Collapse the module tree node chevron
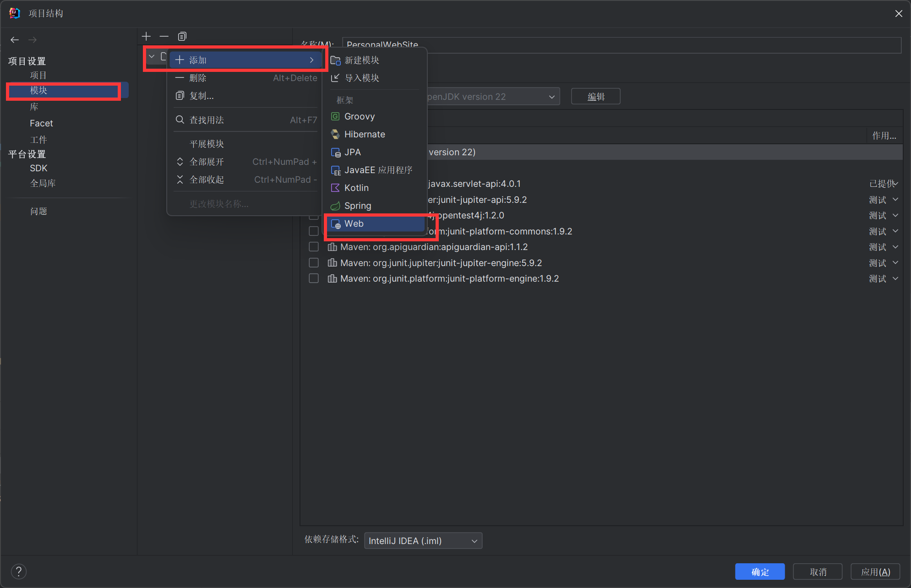The height and width of the screenshot is (588, 911). pos(152,56)
